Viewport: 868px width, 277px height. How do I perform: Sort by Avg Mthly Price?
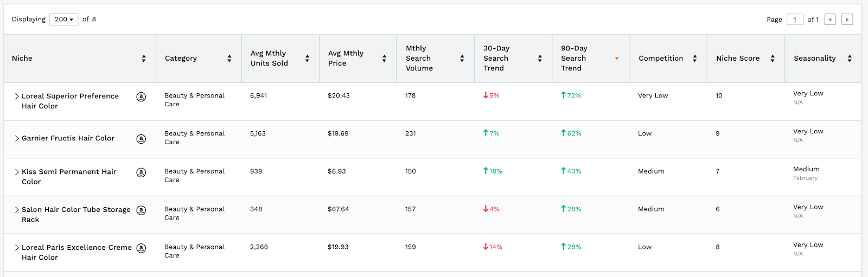[384, 59]
